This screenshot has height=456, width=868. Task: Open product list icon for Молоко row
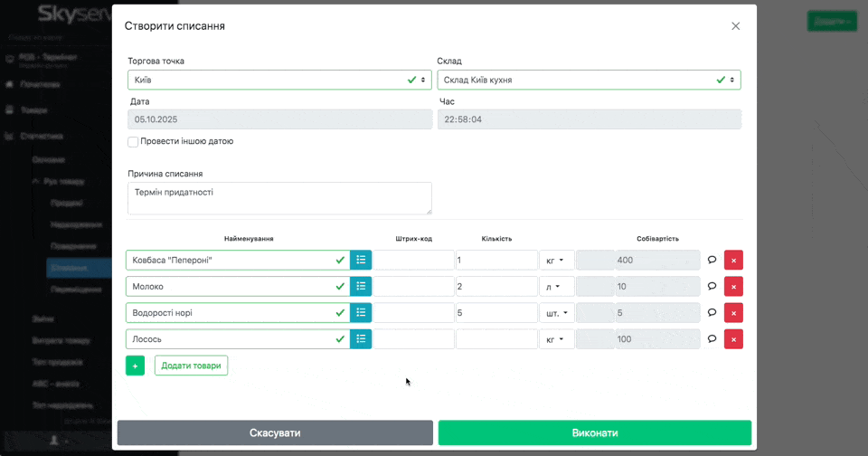coord(361,287)
